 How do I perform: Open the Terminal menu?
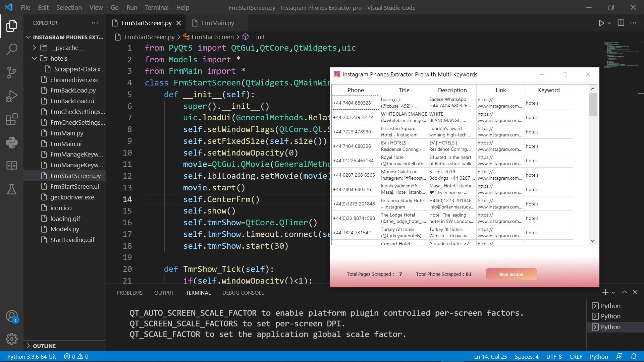pos(157,7)
